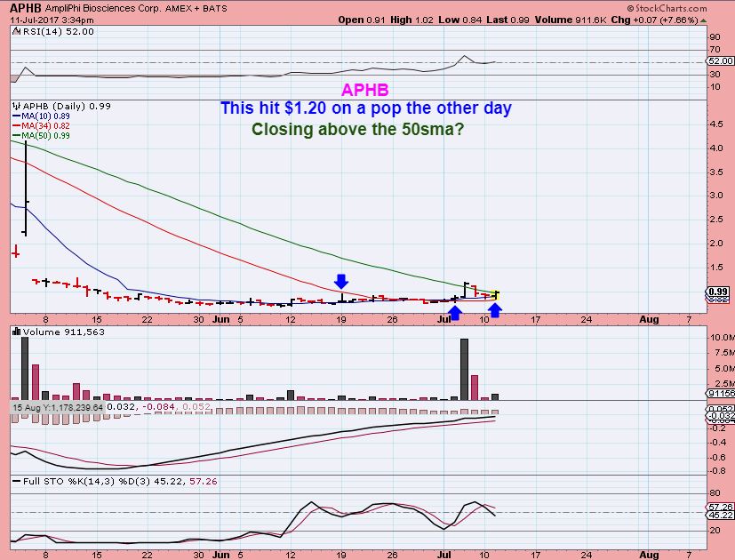Click the 57.26 stochastic tag on right axis

[720, 507]
